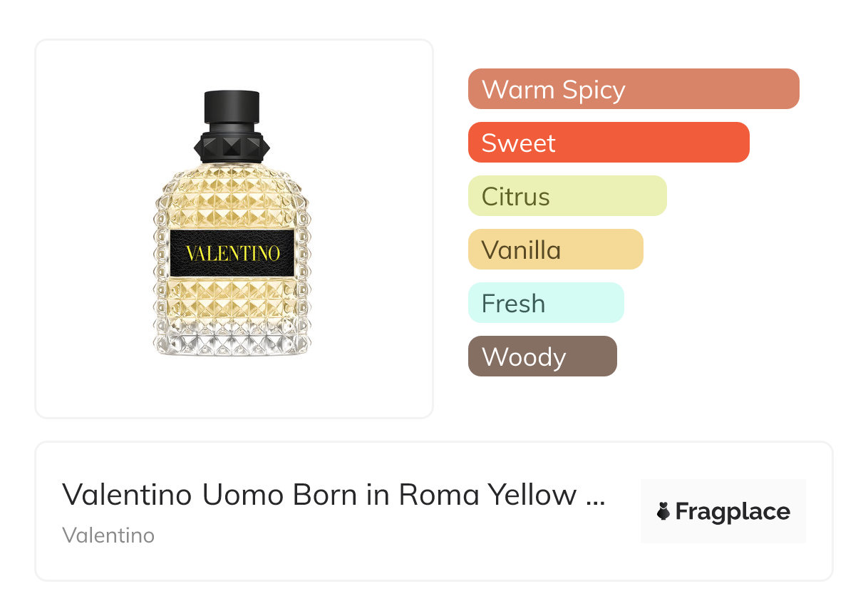This screenshot has height=616, width=868.
Task: Choose the Citrus accord bar
Action: pos(567,196)
